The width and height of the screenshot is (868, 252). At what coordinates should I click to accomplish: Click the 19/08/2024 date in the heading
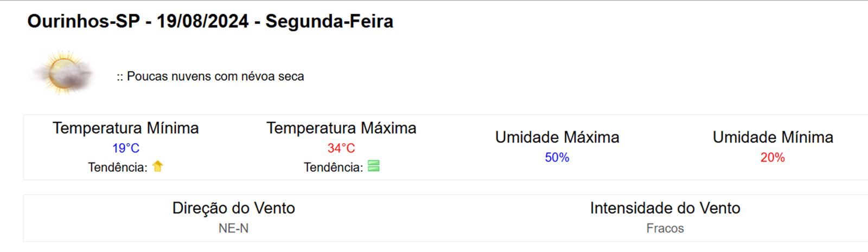[x=202, y=22]
